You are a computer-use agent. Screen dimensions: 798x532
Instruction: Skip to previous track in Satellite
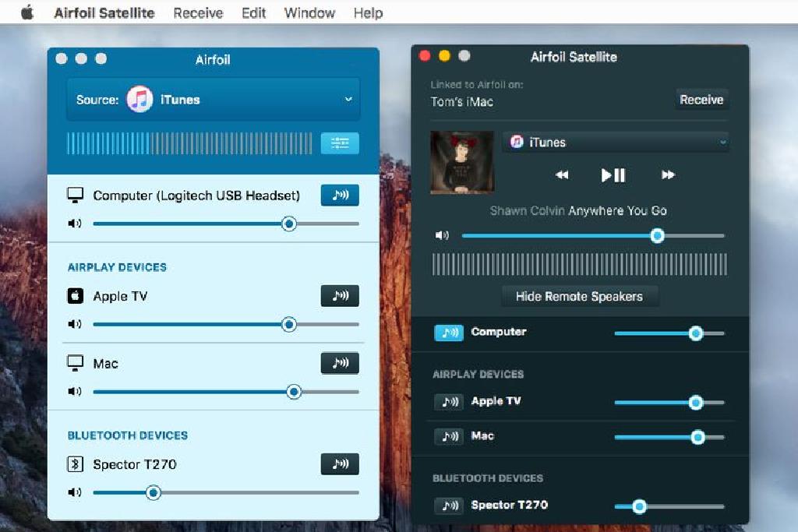562,175
